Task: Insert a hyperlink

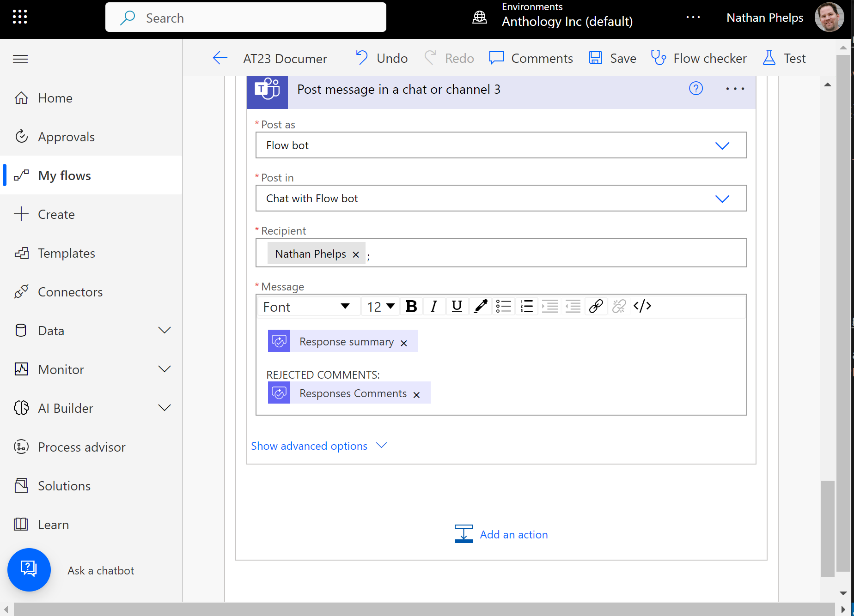Action: tap(596, 306)
